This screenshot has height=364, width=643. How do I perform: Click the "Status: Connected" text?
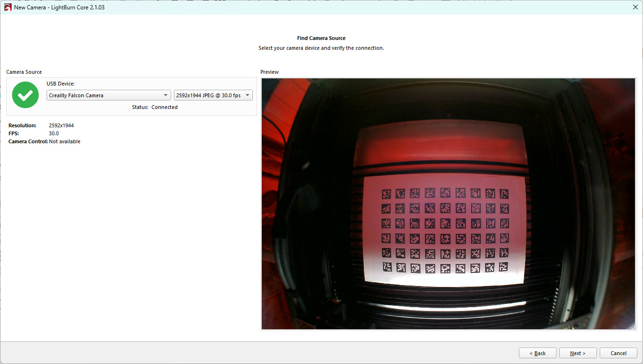pyautogui.click(x=155, y=107)
